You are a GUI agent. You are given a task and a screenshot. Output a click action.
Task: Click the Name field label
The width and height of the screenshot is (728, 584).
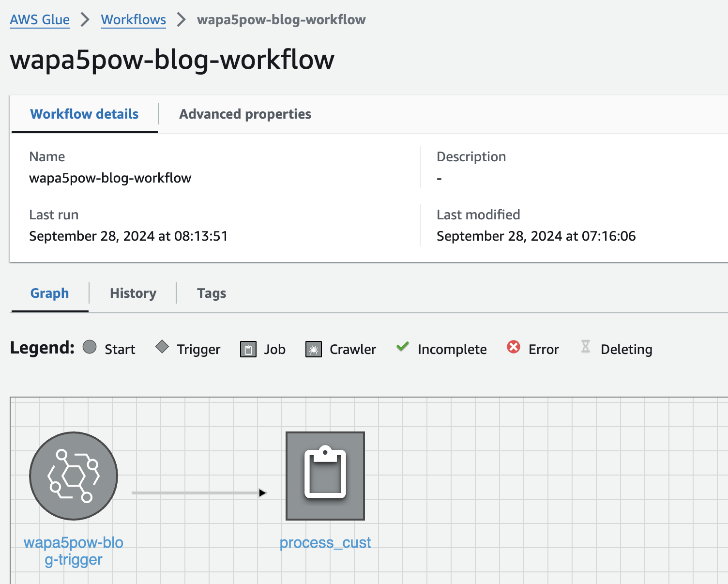click(x=47, y=157)
